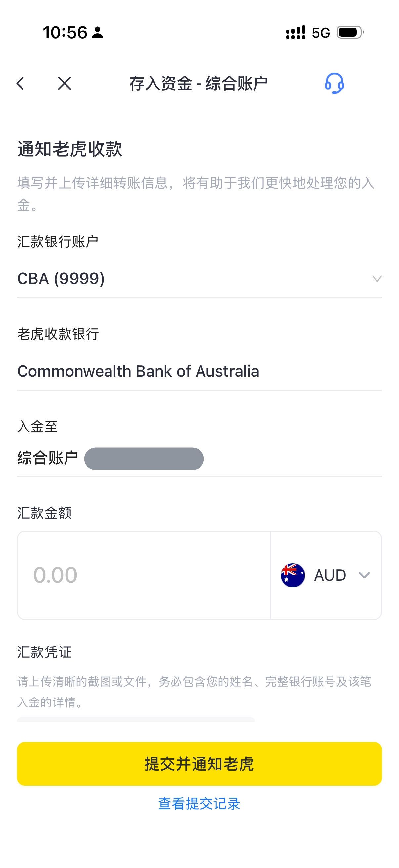Image resolution: width=399 pixels, height=868 pixels.
Task: Tap the battery status icon
Action: [x=350, y=33]
